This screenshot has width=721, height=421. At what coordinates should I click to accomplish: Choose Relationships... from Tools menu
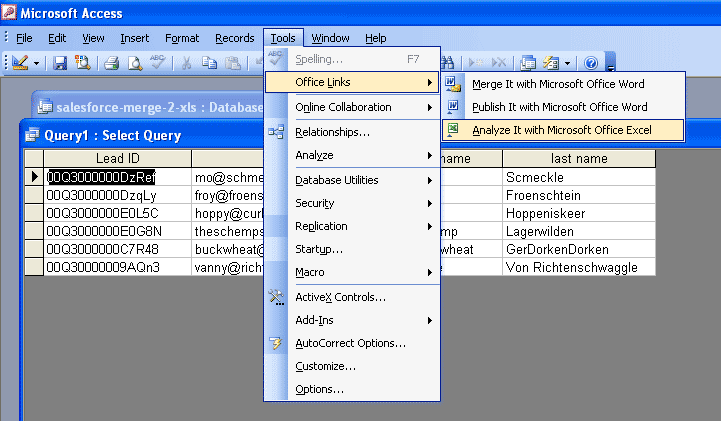coord(352,132)
